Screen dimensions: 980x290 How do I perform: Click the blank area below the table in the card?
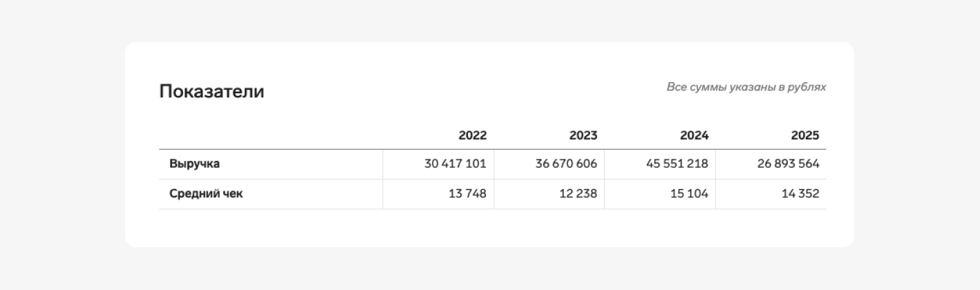(x=489, y=229)
